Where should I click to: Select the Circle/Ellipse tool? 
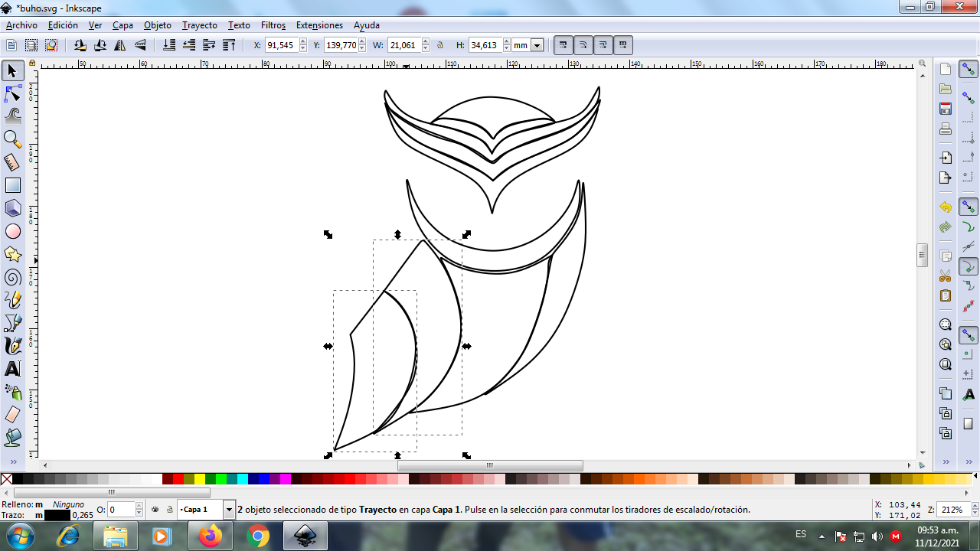[12, 231]
